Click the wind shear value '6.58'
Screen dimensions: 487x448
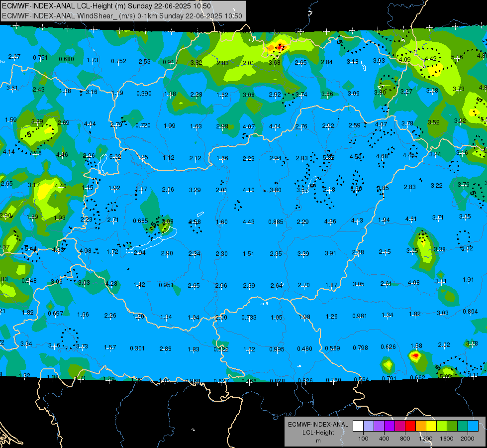click(195, 222)
